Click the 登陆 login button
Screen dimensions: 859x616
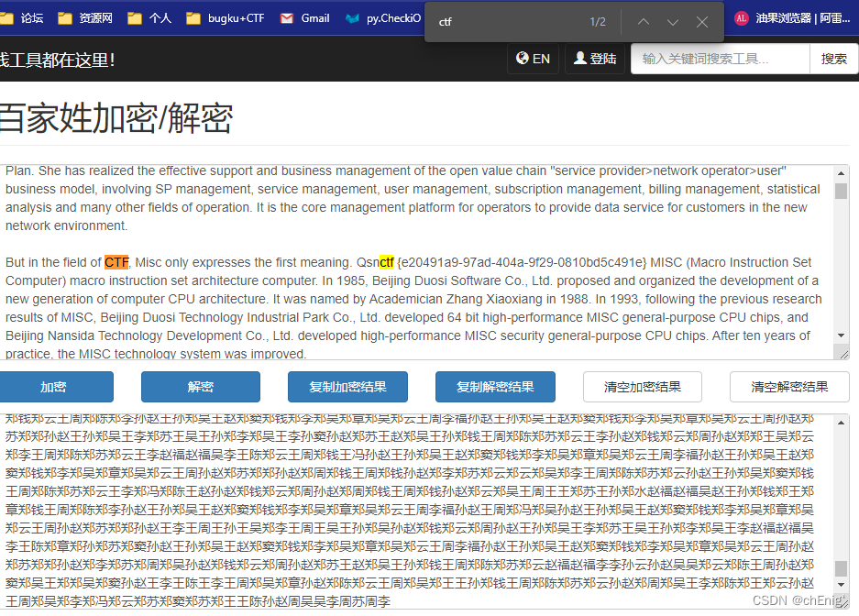pos(595,59)
